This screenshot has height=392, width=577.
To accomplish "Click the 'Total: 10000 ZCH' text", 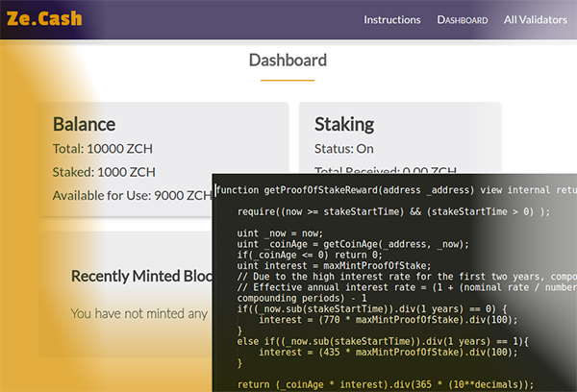I will (x=102, y=149).
